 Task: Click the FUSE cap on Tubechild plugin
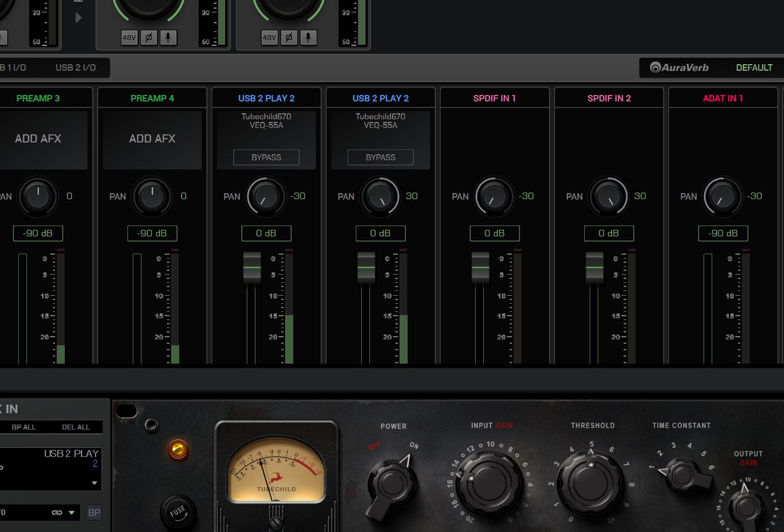click(x=178, y=511)
